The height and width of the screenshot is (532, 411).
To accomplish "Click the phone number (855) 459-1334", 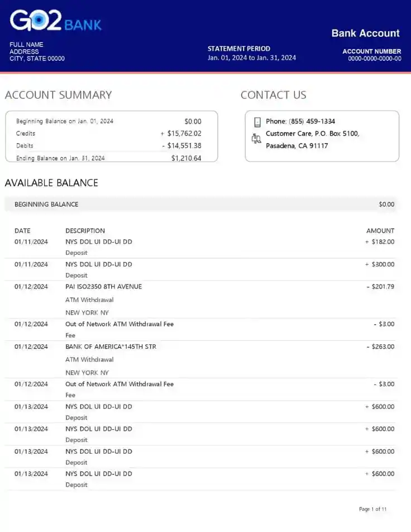I will 312,121.
